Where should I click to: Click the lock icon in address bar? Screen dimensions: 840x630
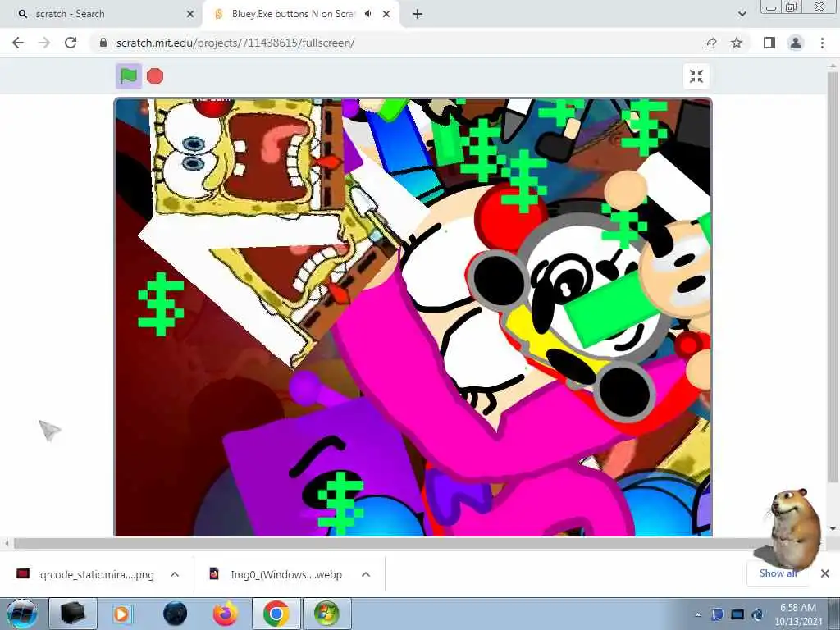pyautogui.click(x=103, y=43)
